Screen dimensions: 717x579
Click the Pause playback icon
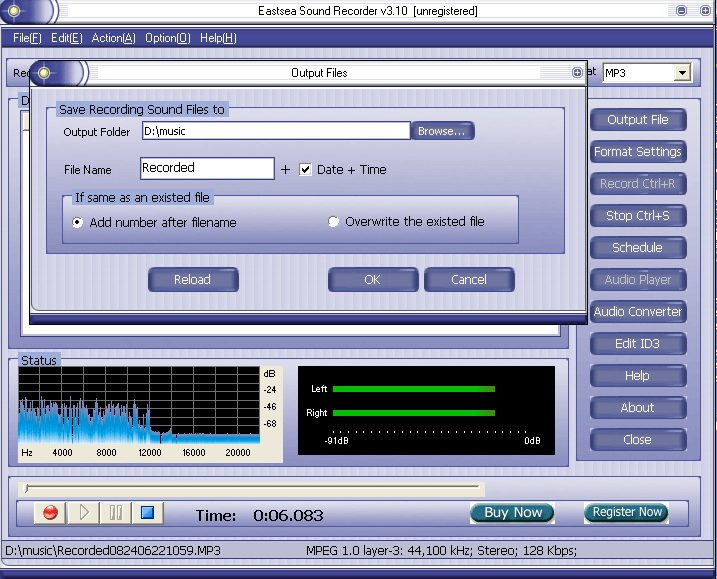click(x=116, y=513)
